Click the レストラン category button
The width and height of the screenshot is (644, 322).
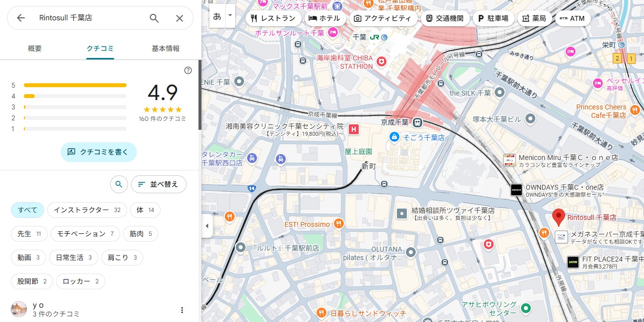point(273,19)
